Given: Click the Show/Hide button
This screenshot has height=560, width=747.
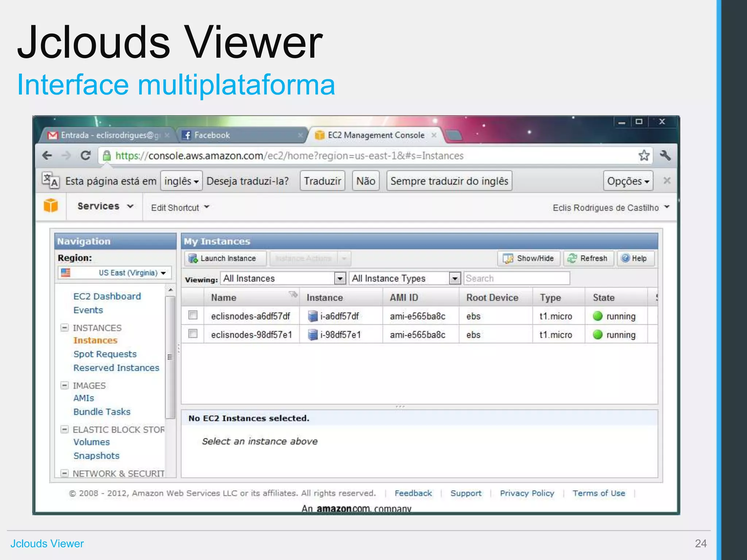Looking at the screenshot, I should (x=529, y=258).
